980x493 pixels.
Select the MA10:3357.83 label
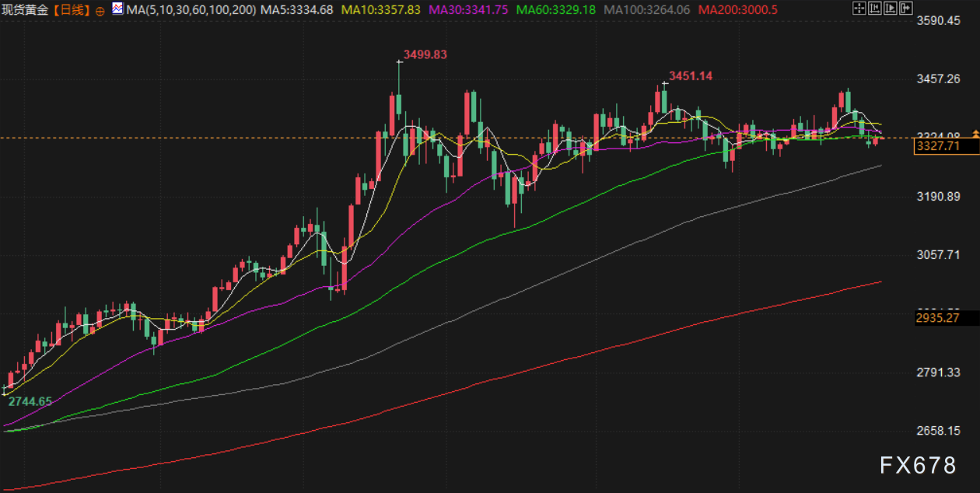pyautogui.click(x=381, y=10)
